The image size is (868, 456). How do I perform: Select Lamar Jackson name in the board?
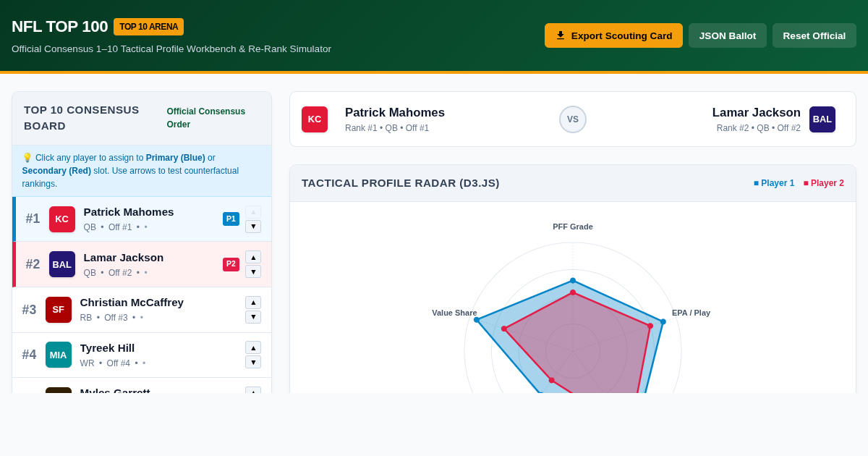click(124, 258)
